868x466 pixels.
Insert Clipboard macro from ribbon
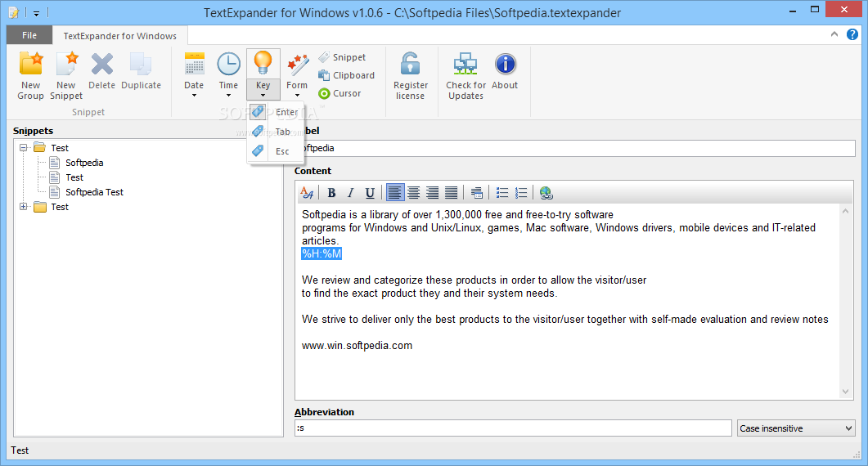[x=347, y=75]
